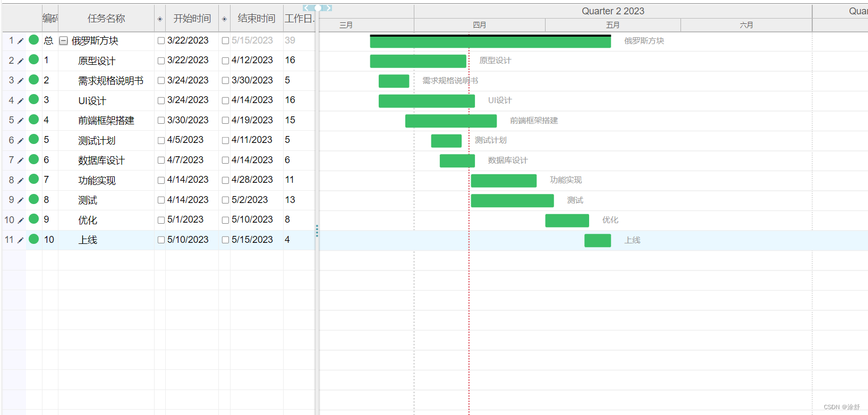Toggle end checkbox beside 3/30/2023
Screen dimensions: 868x415
click(225, 81)
